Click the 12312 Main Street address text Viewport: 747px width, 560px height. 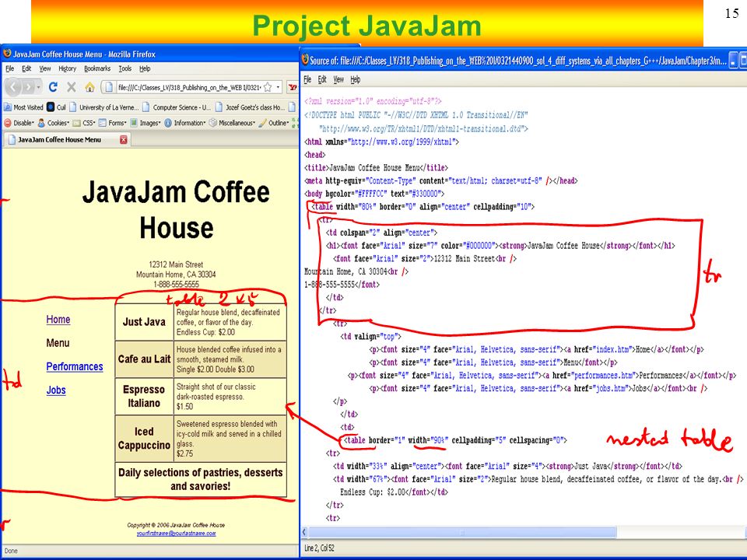176,264
